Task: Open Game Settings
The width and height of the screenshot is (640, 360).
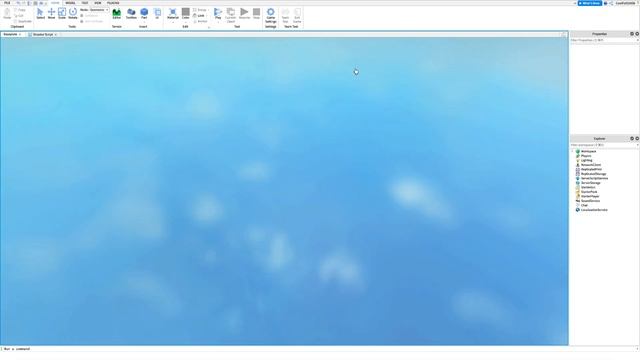Action: click(x=270, y=15)
